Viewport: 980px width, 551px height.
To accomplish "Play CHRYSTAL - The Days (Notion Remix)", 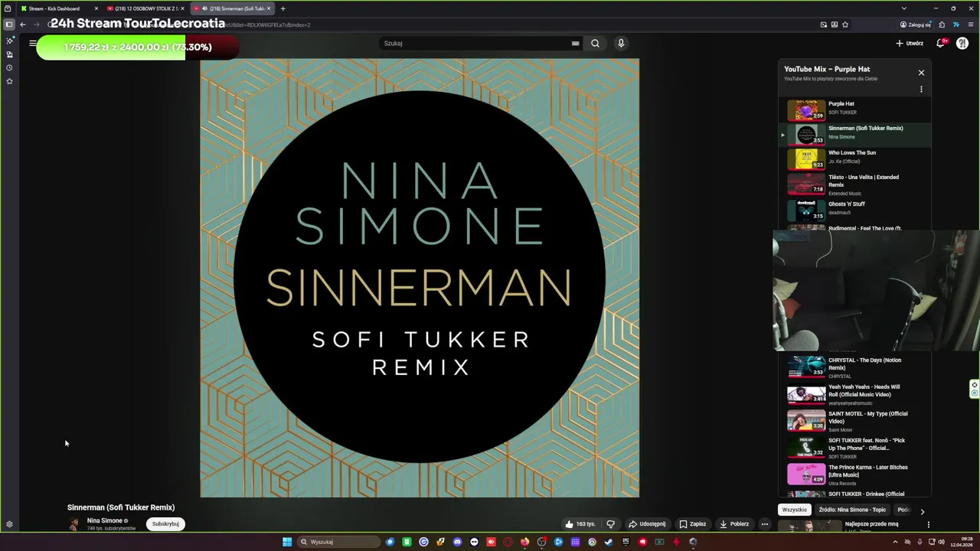I will pos(854,367).
